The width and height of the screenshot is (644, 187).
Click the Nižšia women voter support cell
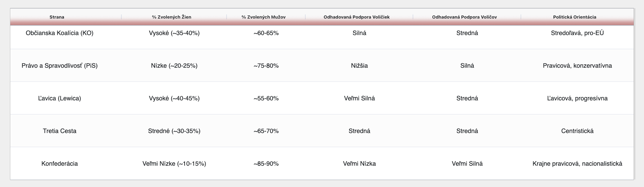pos(359,66)
